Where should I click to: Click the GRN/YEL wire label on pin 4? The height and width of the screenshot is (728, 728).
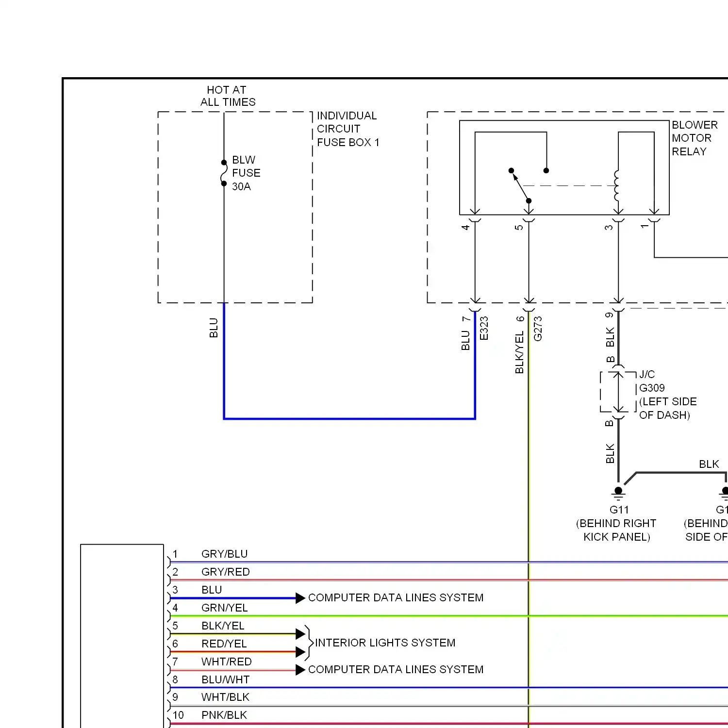coord(225,608)
